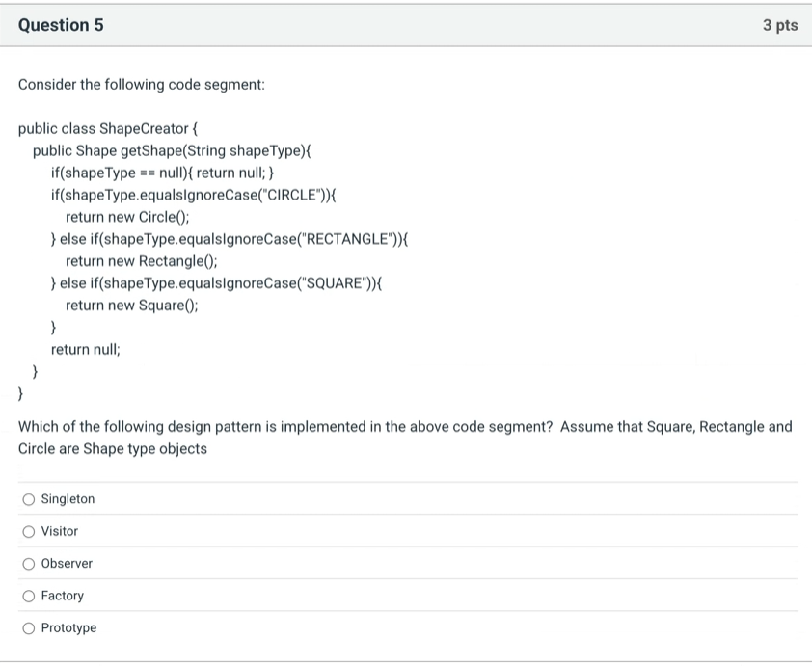Click "Consider the following code segment:" text
This screenshot has height=666, width=812.
[142, 85]
